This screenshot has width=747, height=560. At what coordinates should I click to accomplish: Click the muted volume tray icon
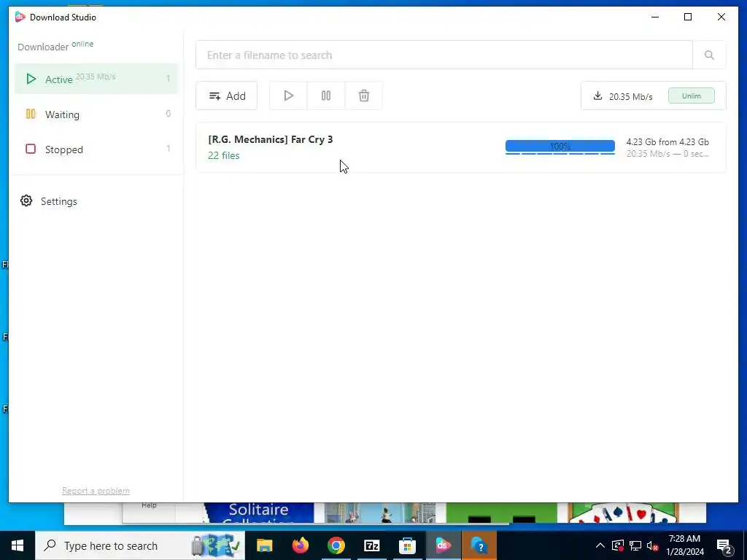tap(653, 545)
